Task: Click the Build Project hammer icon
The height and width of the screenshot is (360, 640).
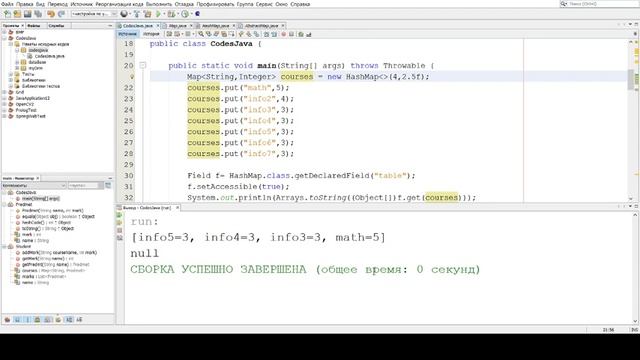Action: pyautogui.click(x=137, y=14)
